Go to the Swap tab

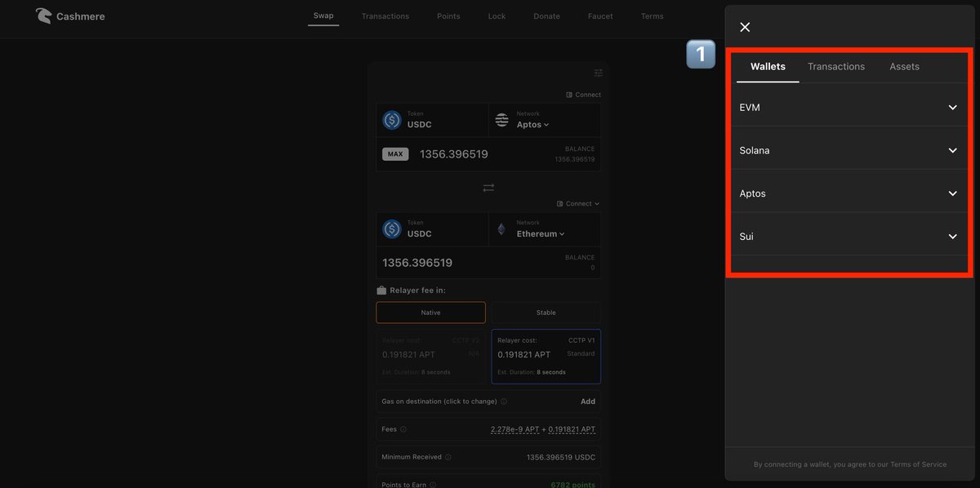323,16
